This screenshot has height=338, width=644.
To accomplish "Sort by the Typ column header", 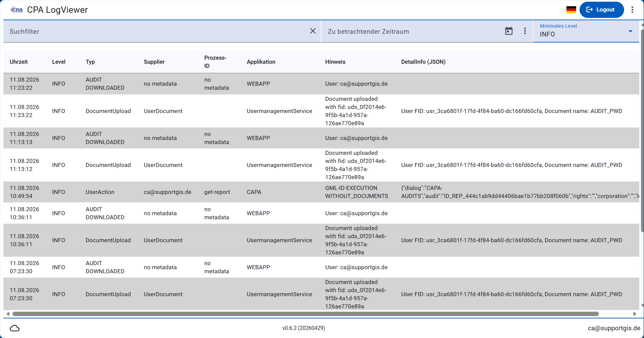I will pyautogui.click(x=90, y=62).
